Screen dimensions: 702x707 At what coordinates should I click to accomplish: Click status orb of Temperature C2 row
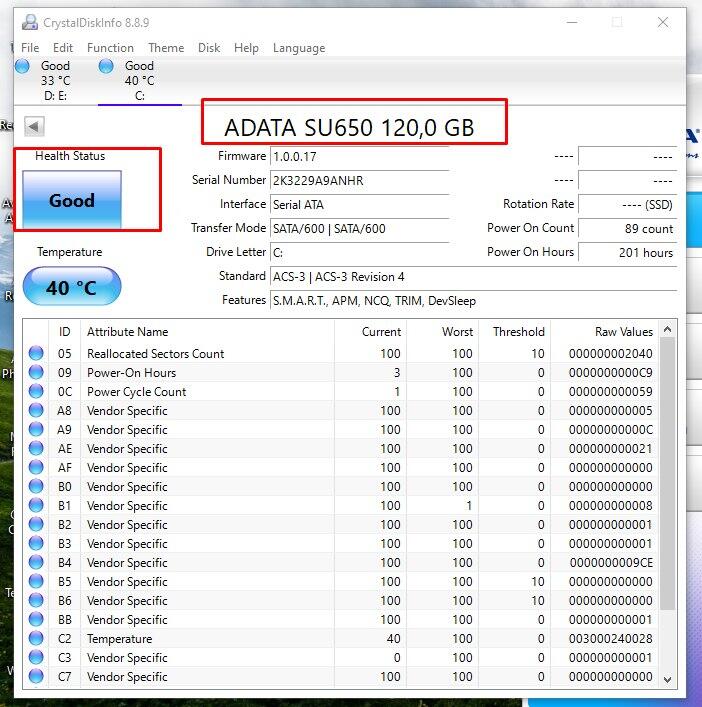point(36,638)
